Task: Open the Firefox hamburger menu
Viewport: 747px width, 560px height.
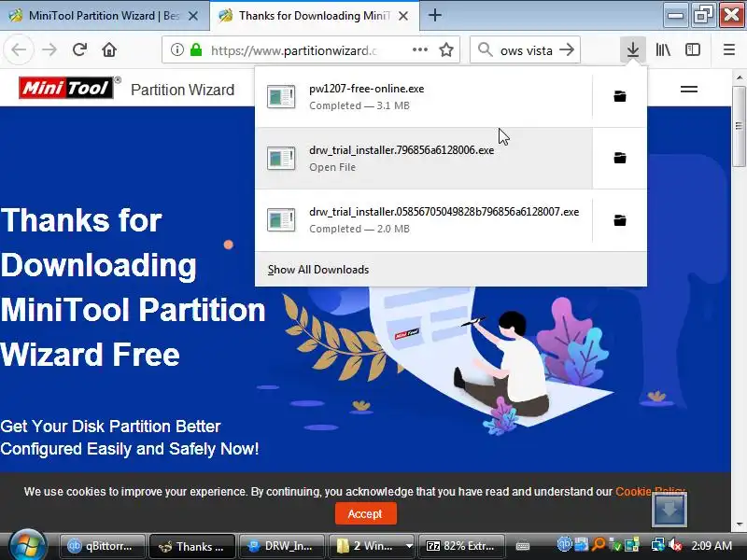Action: coord(729,49)
